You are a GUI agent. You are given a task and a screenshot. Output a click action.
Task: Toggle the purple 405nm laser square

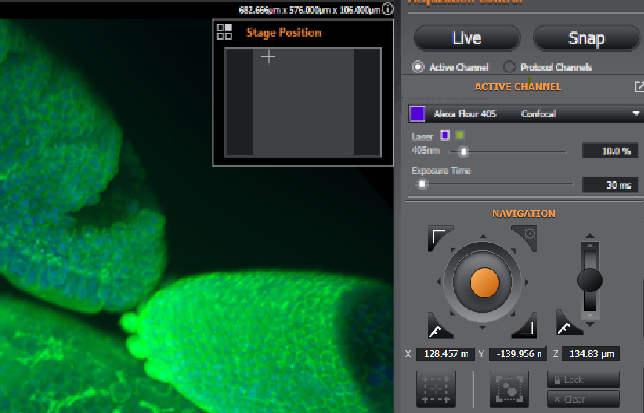point(445,135)
